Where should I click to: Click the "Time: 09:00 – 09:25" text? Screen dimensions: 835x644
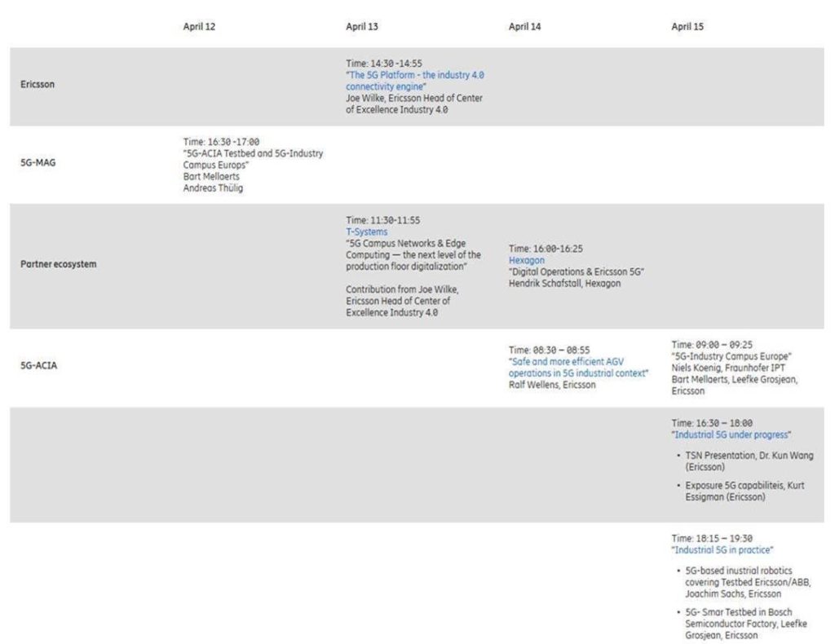(711, 345)
